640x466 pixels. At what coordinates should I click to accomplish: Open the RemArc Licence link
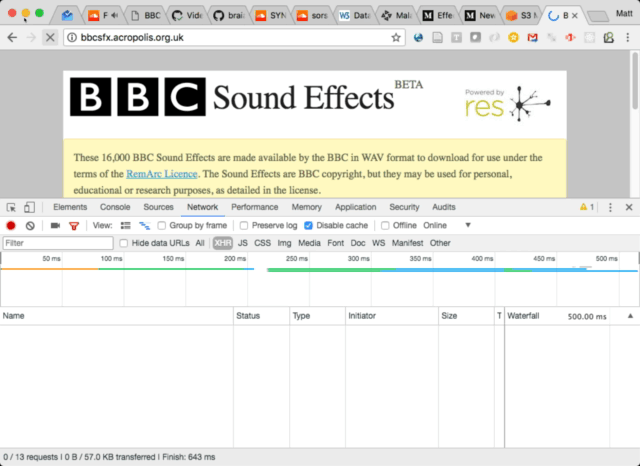[162, 174]
